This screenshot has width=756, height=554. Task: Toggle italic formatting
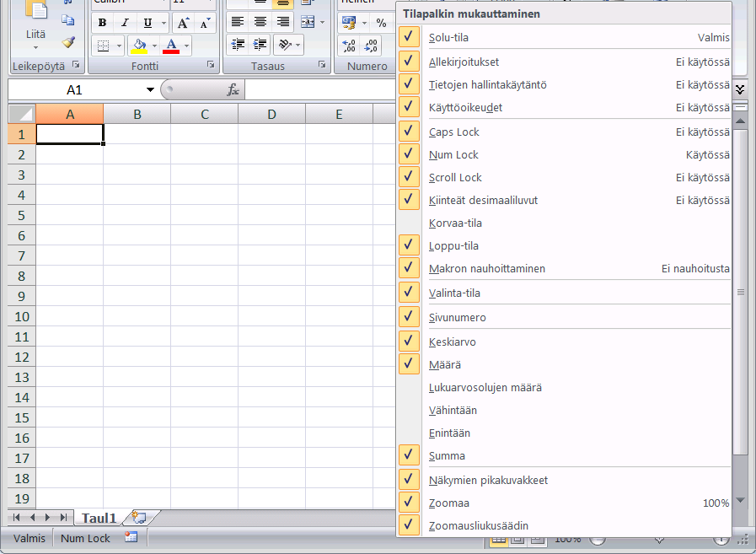click(x=125, y=23)
